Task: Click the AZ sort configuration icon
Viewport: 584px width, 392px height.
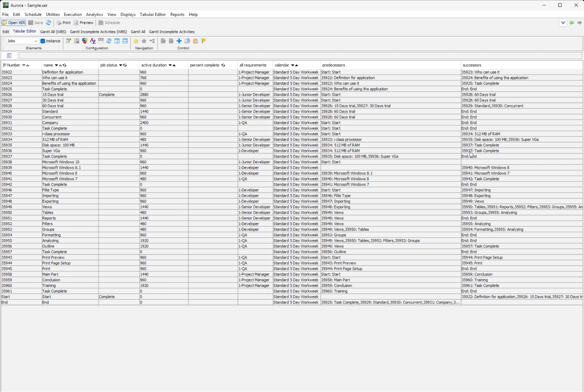Action: (x=93, y=41)
